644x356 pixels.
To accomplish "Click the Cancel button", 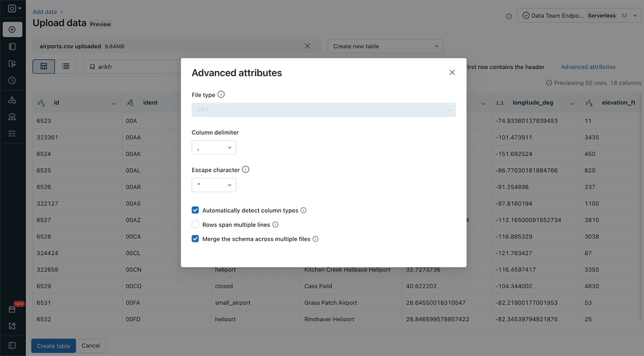I will coord(91,346).
